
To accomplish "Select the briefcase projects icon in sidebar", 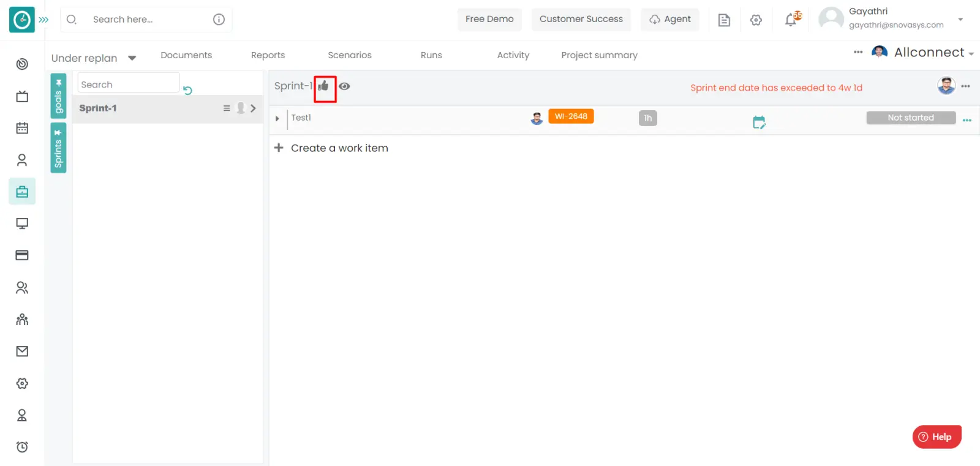I will (x=22, y=192).
